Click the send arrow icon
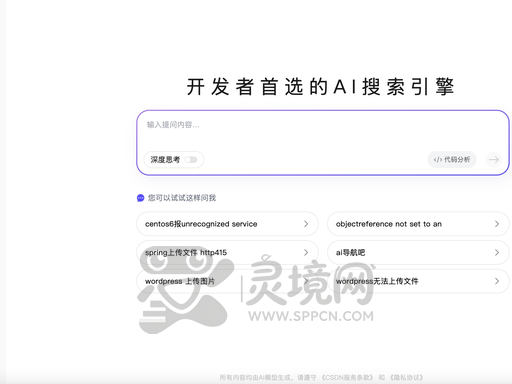Image resolution: width=512 pixels, height=384 pixels. pyautogui.click(x=494, y=160)
